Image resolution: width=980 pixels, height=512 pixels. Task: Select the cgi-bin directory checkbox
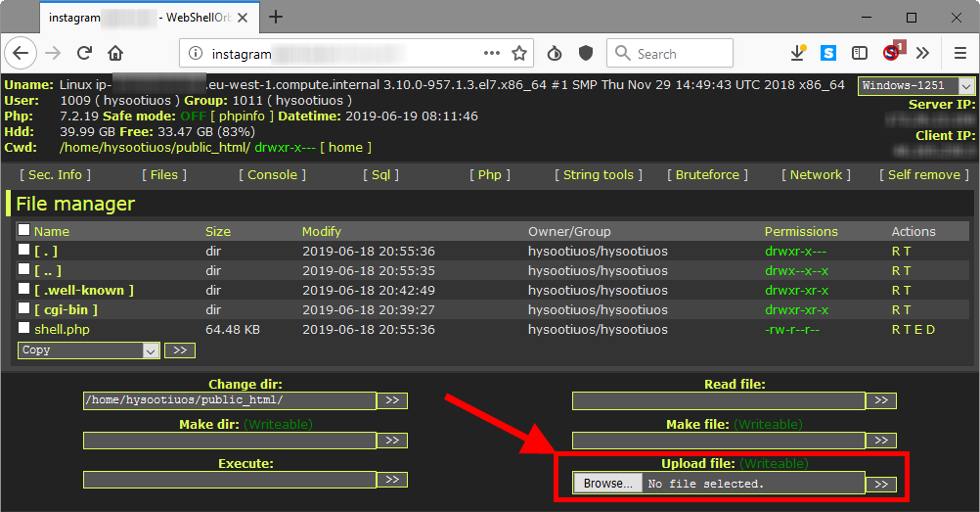(23, 308)
